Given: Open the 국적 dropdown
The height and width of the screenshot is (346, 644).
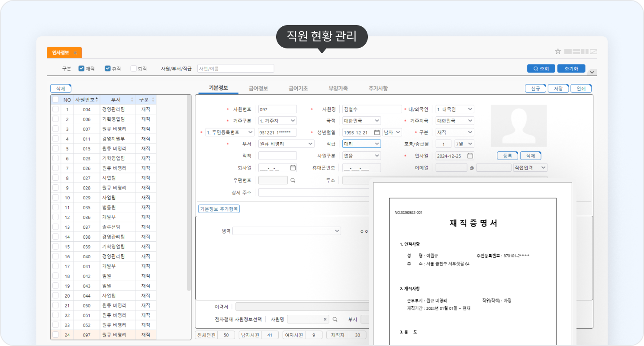Looking at the screenshot, I should (362, 121).
